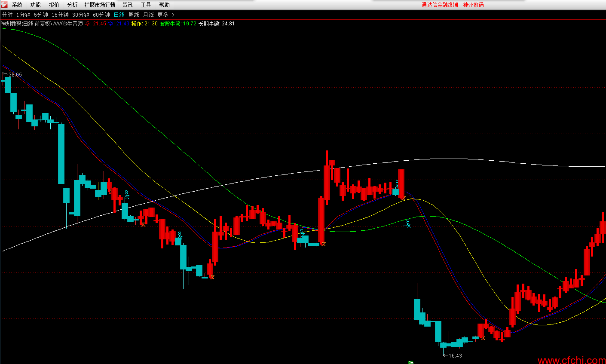Viewport: 606px width, 364px height.
Task: Click the red 多: 21.45 indicator value
Action: [x=95, y=24]
